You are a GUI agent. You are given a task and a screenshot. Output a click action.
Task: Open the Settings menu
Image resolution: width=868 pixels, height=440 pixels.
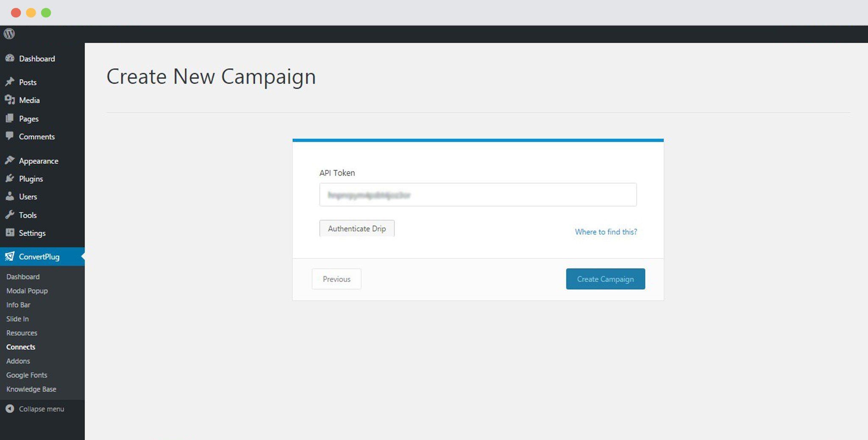click(x=32, y=233)
